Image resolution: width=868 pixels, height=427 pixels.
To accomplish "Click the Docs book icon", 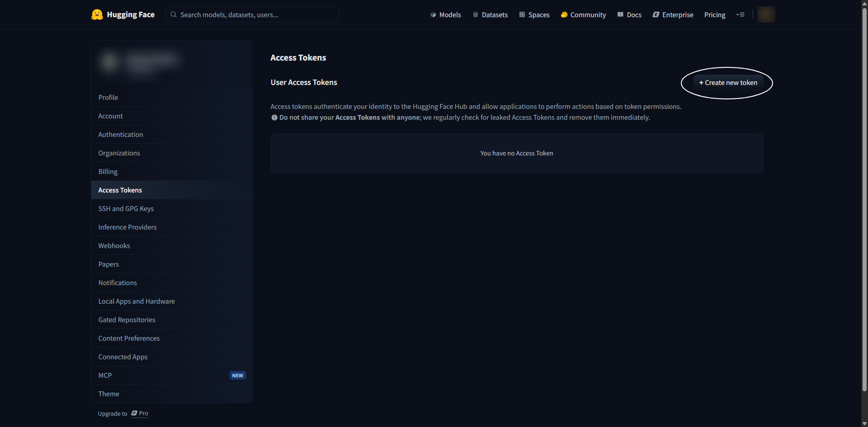I will (x=620, y=14).
